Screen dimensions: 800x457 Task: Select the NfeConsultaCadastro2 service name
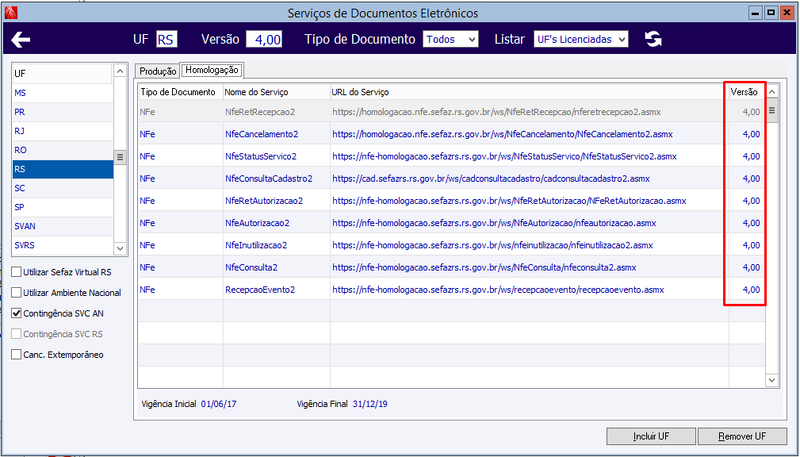tap(269, 179)
